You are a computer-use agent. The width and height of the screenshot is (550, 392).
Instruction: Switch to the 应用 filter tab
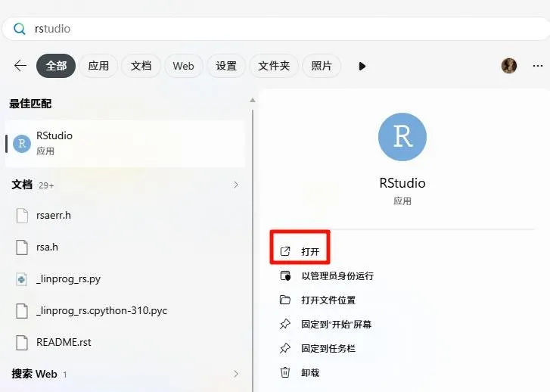click(x=98, y=66)
